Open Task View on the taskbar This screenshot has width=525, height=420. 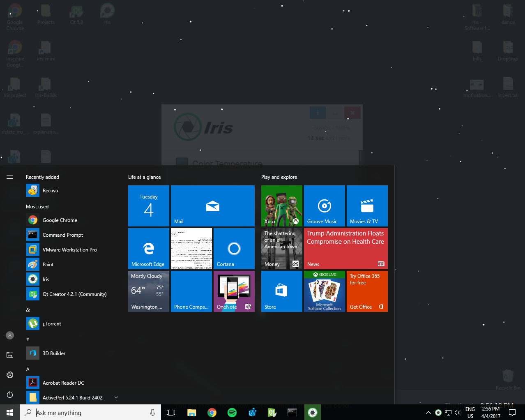[171, 412]
